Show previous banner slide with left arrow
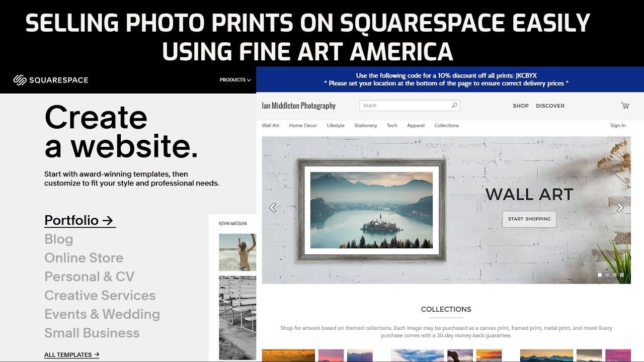The image size is (644, 362). click(x=273, y=208)
